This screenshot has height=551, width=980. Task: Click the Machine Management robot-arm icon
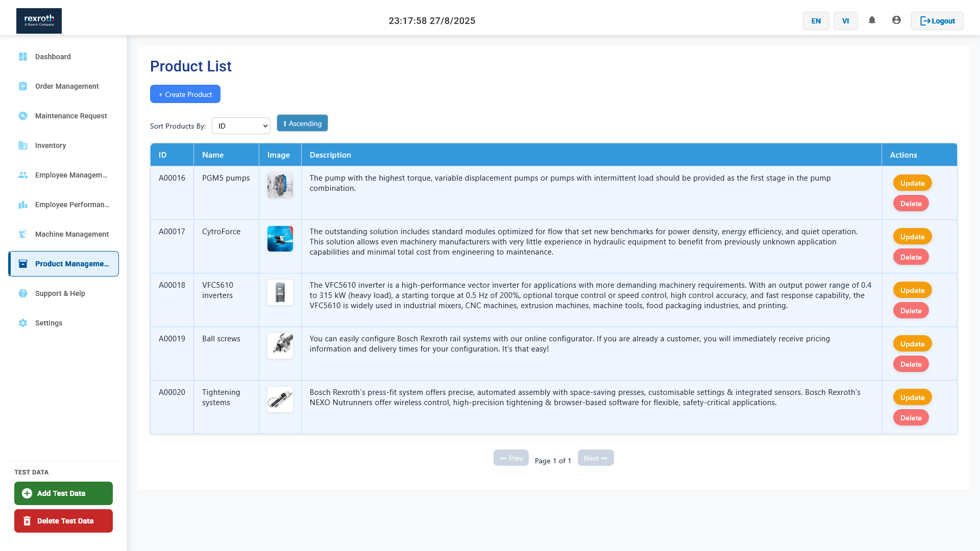point(23,234)
